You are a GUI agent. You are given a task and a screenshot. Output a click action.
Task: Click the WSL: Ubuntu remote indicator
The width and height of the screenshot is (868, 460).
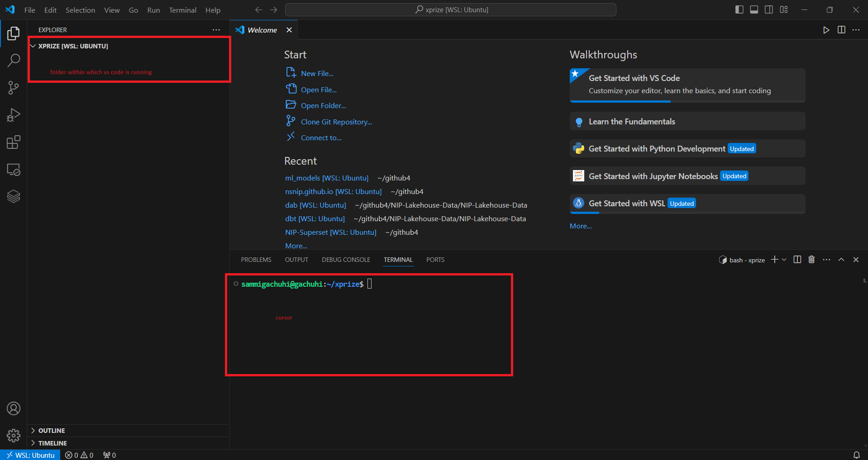(x=30, y=455)
